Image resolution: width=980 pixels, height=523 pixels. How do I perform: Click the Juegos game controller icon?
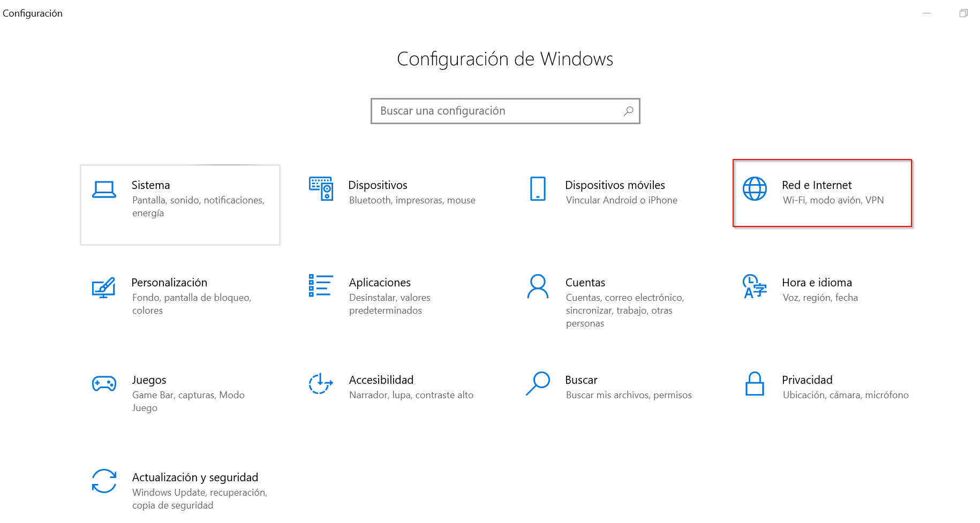[x=104, y=384]
